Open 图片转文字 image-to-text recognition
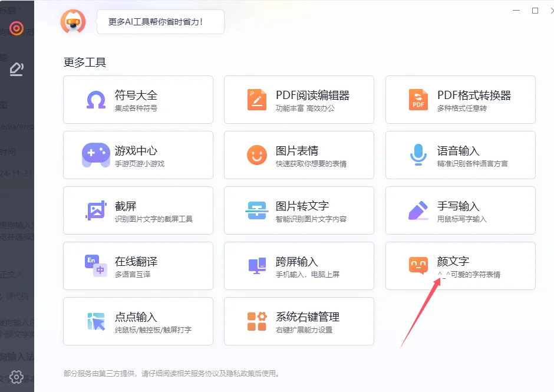Viewport: 554px width, 392px height. (299, 210)
